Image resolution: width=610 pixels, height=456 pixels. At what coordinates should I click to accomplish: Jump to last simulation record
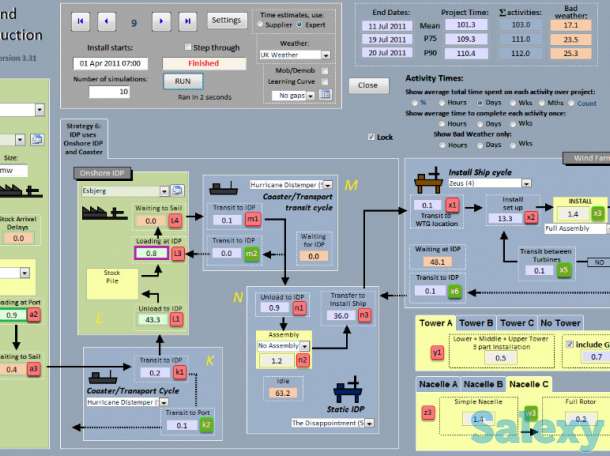coord(188,21)
